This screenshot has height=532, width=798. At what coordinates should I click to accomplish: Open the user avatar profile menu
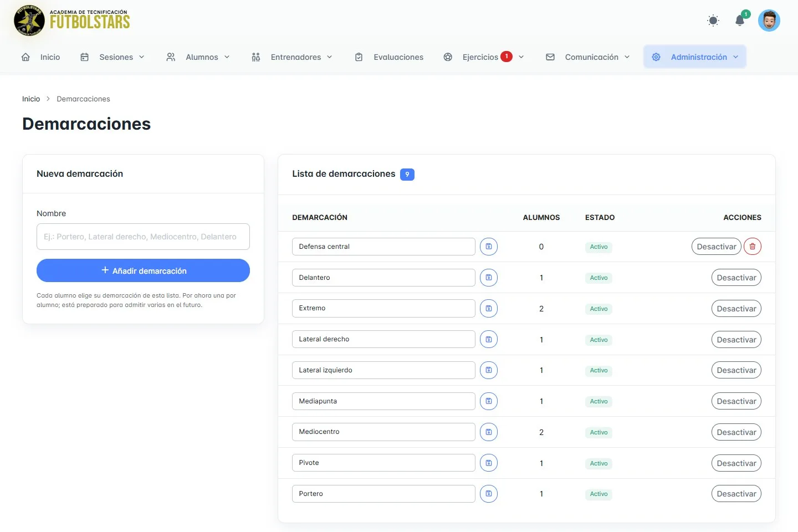769,21
